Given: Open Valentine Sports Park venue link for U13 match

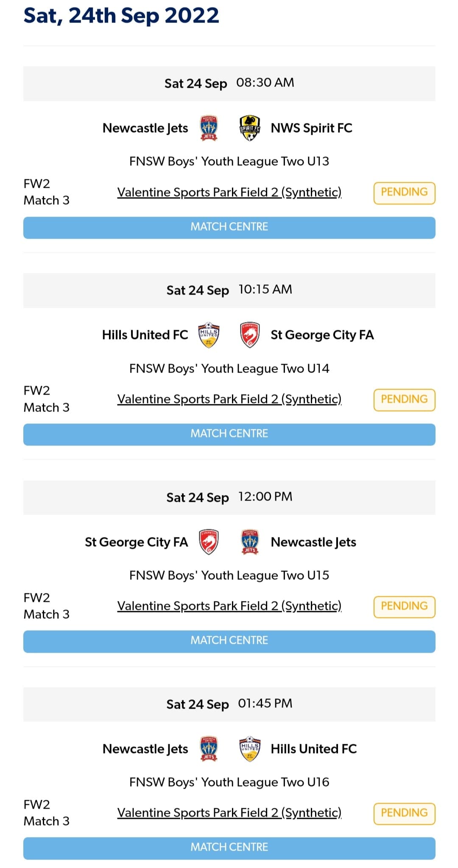Looking at the screenshot, I should pyautogui.click(x=229, y=192).
